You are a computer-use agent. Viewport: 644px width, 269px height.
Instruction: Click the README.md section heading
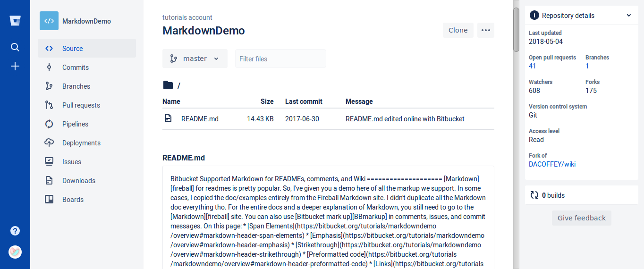184,158
